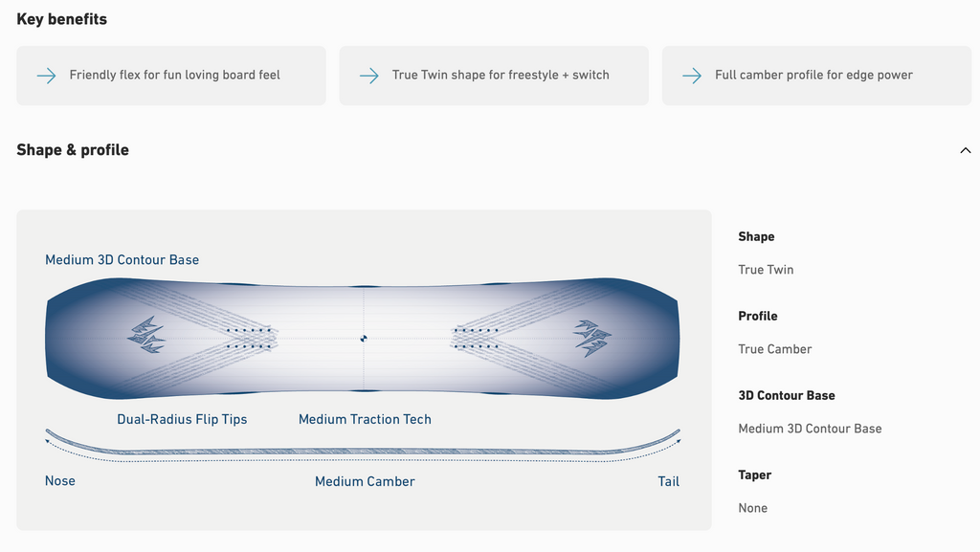
Task: Click the center point marker on the snowboard
Action: coord(364,338)
